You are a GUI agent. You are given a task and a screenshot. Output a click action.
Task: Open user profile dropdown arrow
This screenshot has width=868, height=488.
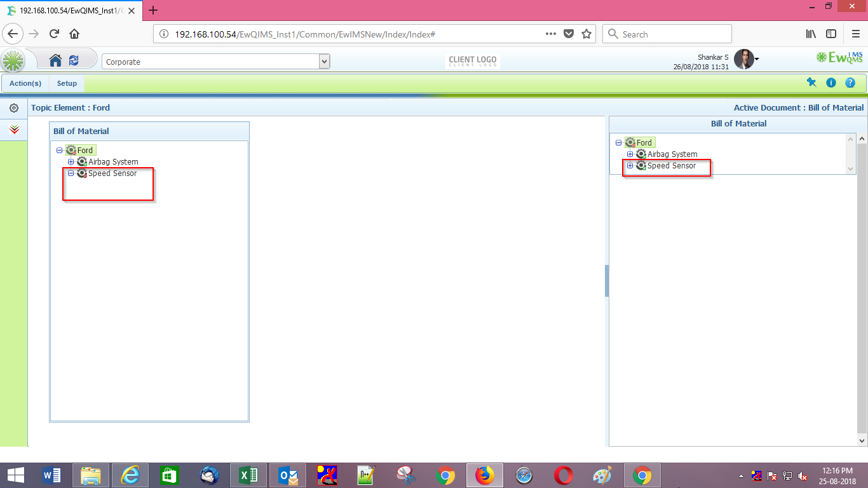(756, 60)
